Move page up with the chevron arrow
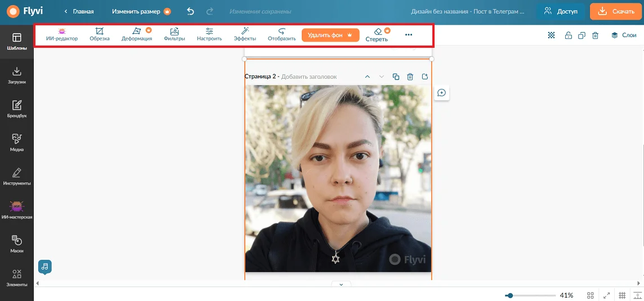This screenshot has width=644, height=301. coord(367,77)
